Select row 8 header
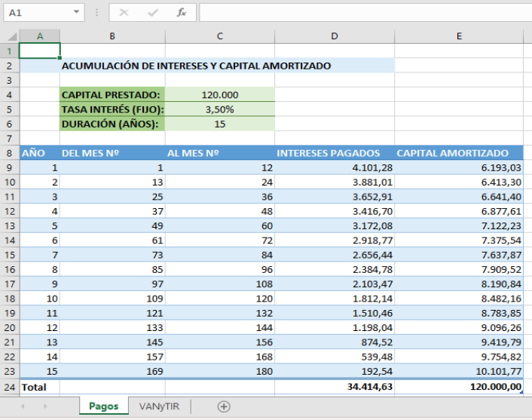532x420 pixels. coord(10,153)
